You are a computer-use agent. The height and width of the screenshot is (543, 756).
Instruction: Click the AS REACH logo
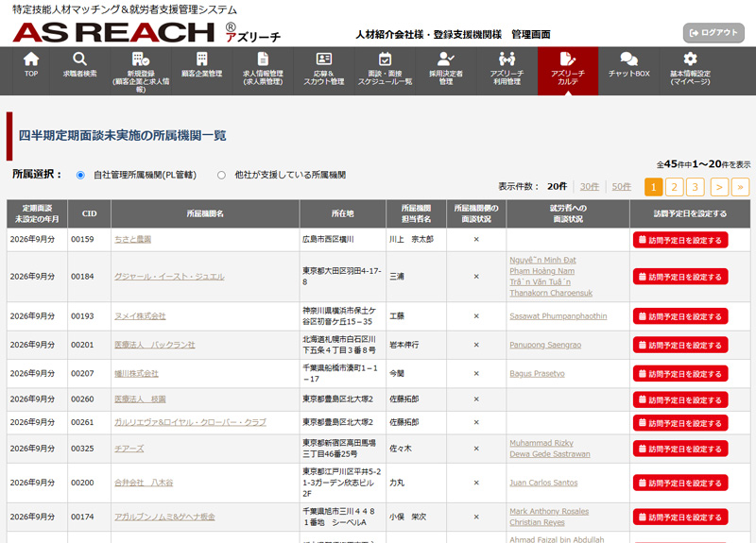pyautogui.click(x=146, y=32)
